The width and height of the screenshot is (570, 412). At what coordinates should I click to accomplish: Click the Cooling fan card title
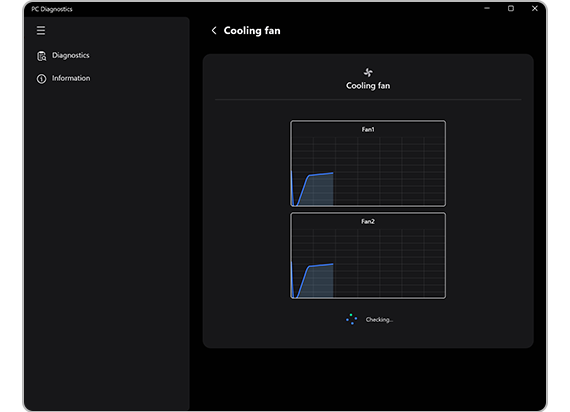368,86
